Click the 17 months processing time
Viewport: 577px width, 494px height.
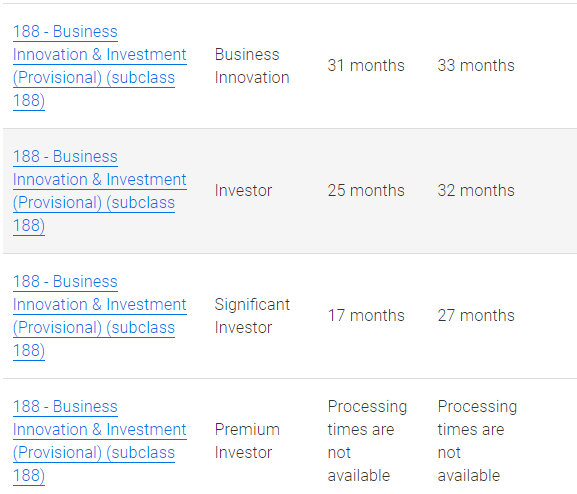[x=366, y=315]
